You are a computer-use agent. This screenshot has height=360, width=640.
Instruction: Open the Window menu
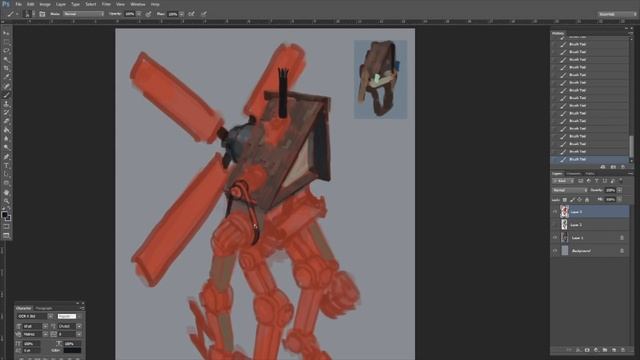138,4
